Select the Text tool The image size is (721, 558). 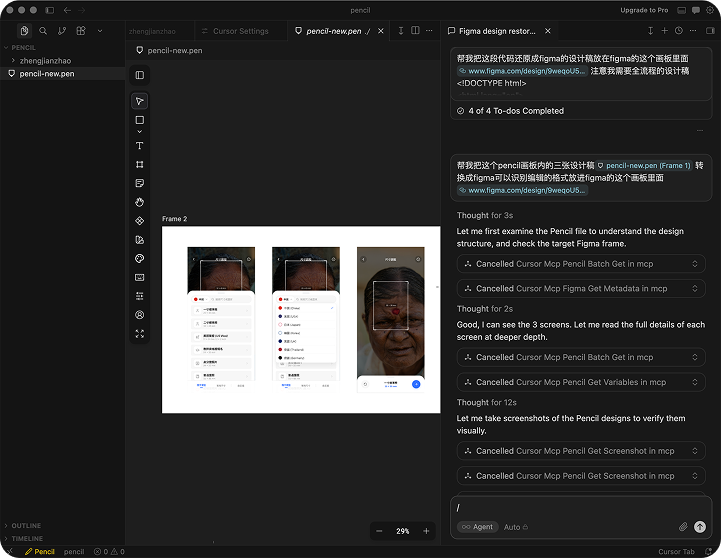(x=140, y=146)
